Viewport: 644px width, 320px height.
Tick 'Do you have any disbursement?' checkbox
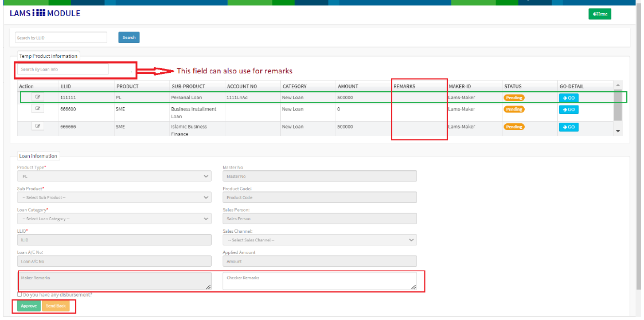click(19, 294)
